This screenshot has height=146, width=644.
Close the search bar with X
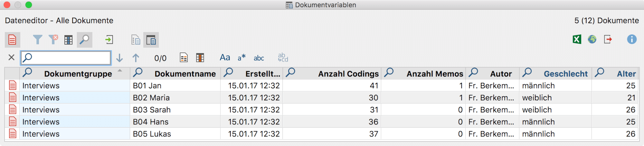click(12, 58)
